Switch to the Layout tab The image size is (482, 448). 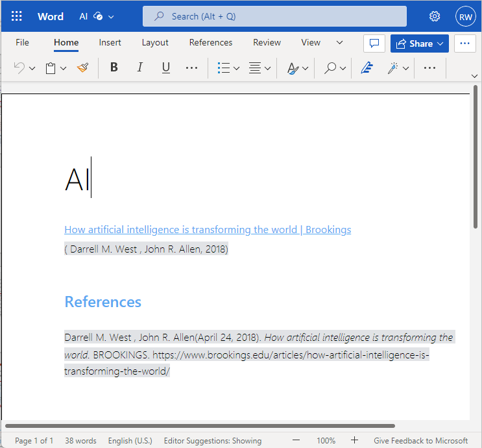point(155,42)
